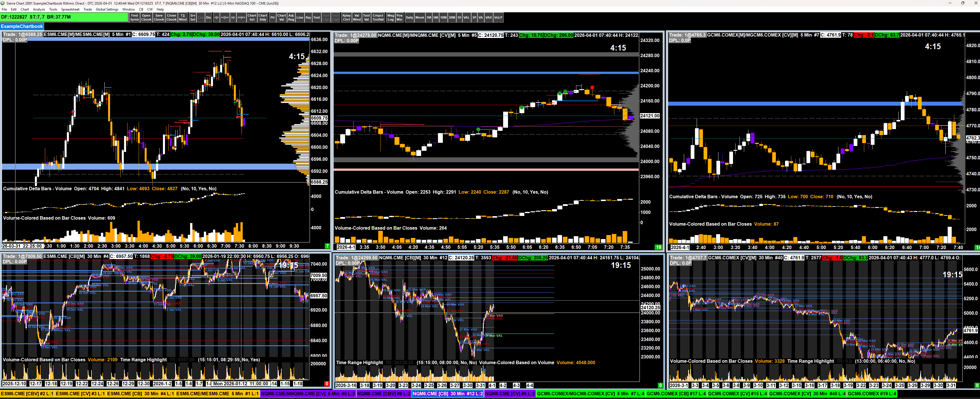Click the Rplay Chrt replay chart button

point(346,17)
